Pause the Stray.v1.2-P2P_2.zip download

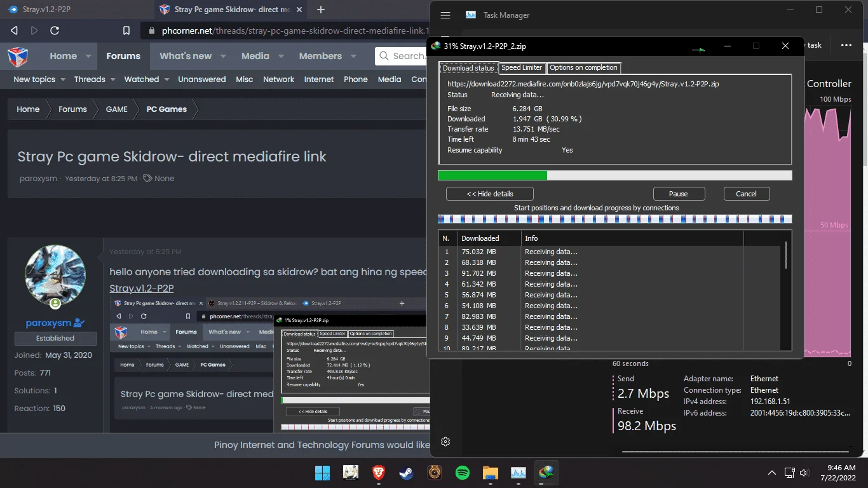679,194
